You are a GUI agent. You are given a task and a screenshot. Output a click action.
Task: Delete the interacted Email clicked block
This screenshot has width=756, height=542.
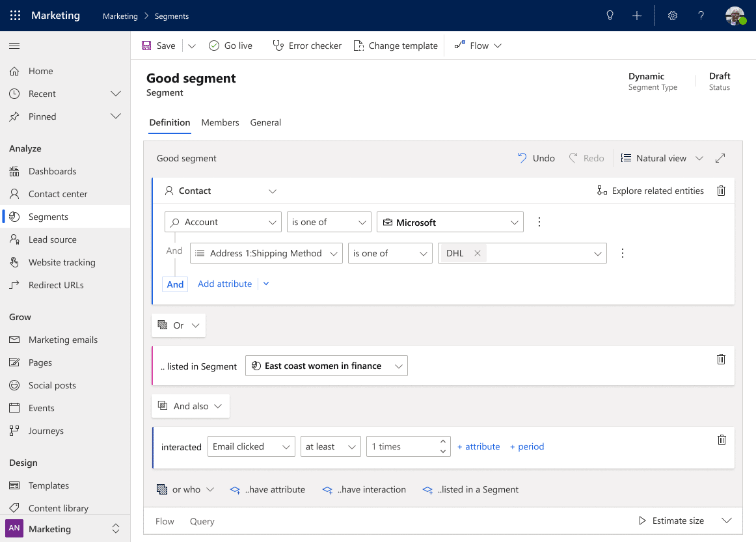pyautogui.click(x=721, y=440)
